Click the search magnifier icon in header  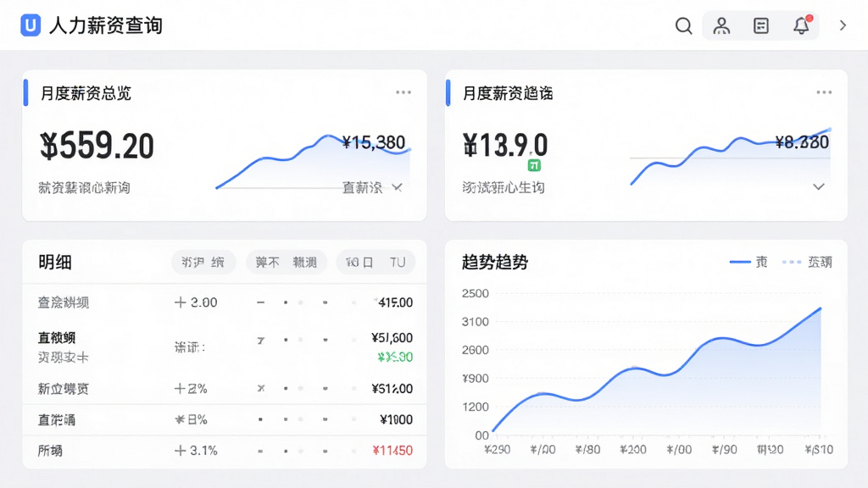coord(684,25)
